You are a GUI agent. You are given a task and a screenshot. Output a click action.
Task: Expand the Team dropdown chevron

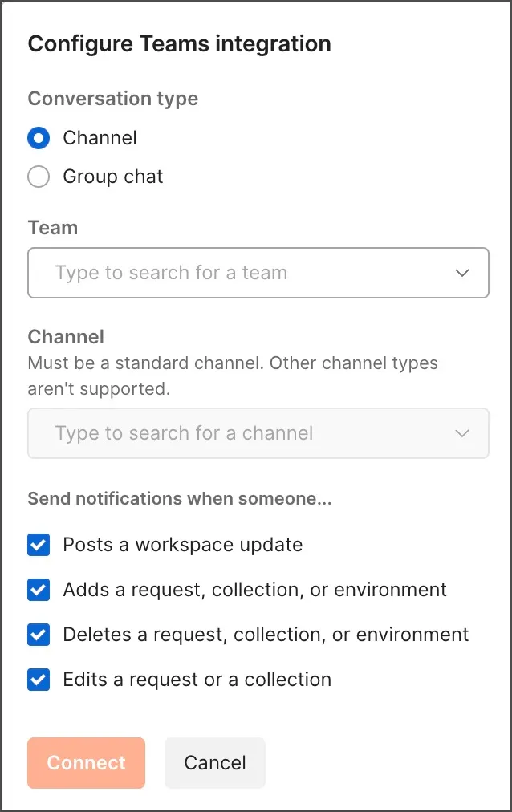pyautogui.click(x=461, y=273)
